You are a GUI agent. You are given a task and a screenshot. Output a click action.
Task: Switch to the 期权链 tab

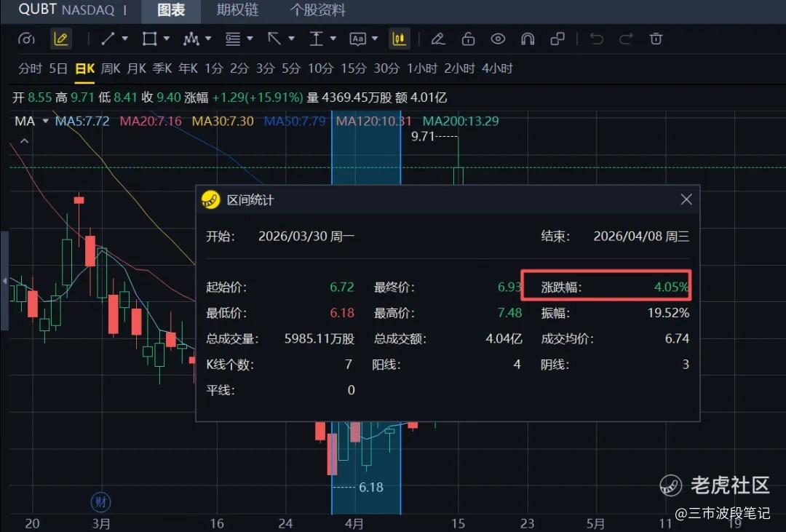(237, 10)
